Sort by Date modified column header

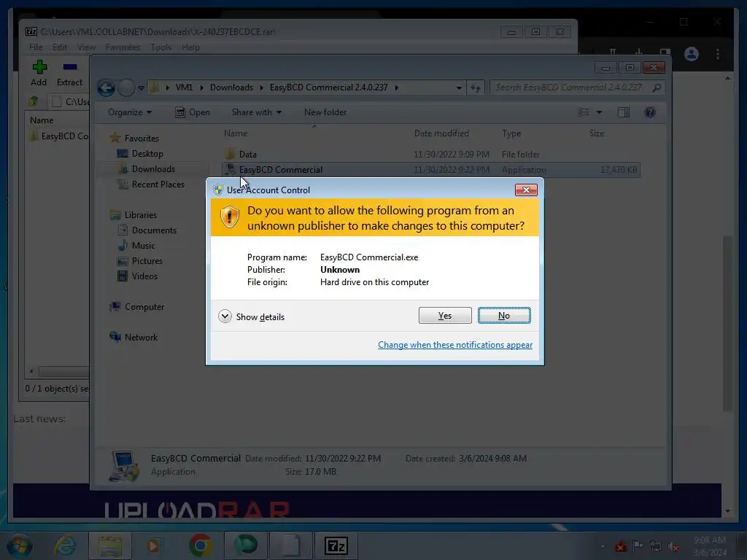[441, 133]
